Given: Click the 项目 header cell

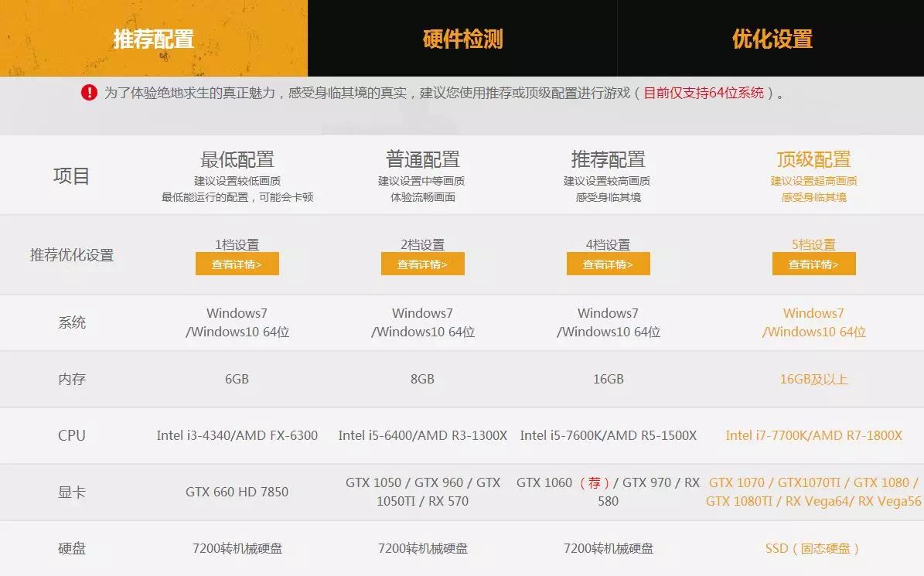Looking at the screenshot, I should pos(71,176).
